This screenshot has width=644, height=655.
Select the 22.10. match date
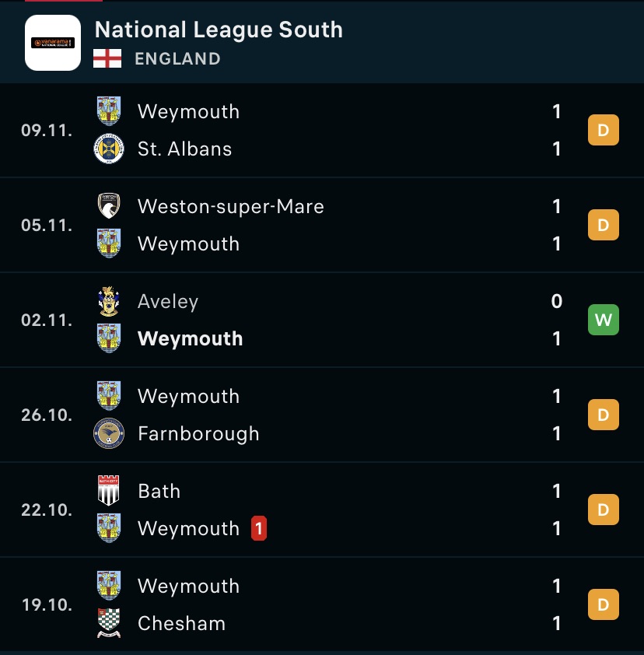tap(47, 510)
